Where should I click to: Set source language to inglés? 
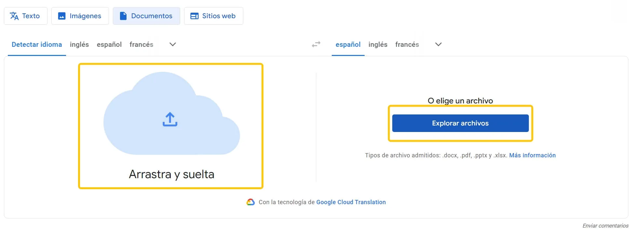pyautogui.click(x=79, y=45)
